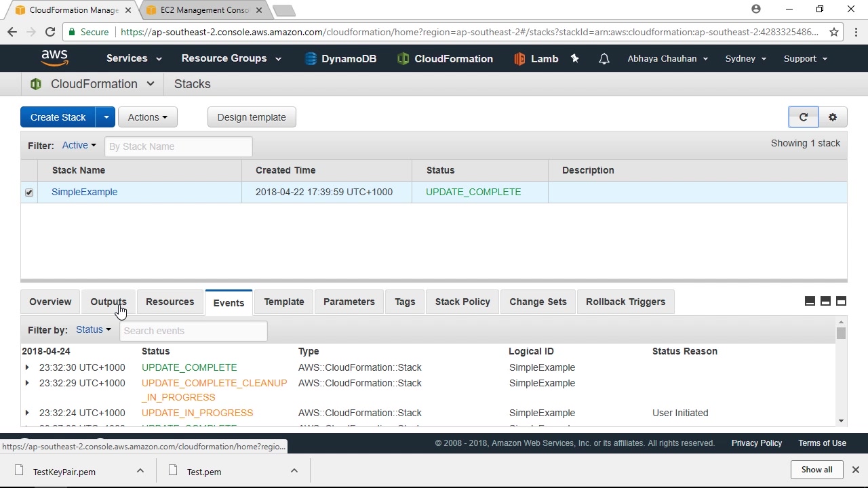Open the Create Stack dropdown arrow
The image size is (868, 488).
pos(106,117)
